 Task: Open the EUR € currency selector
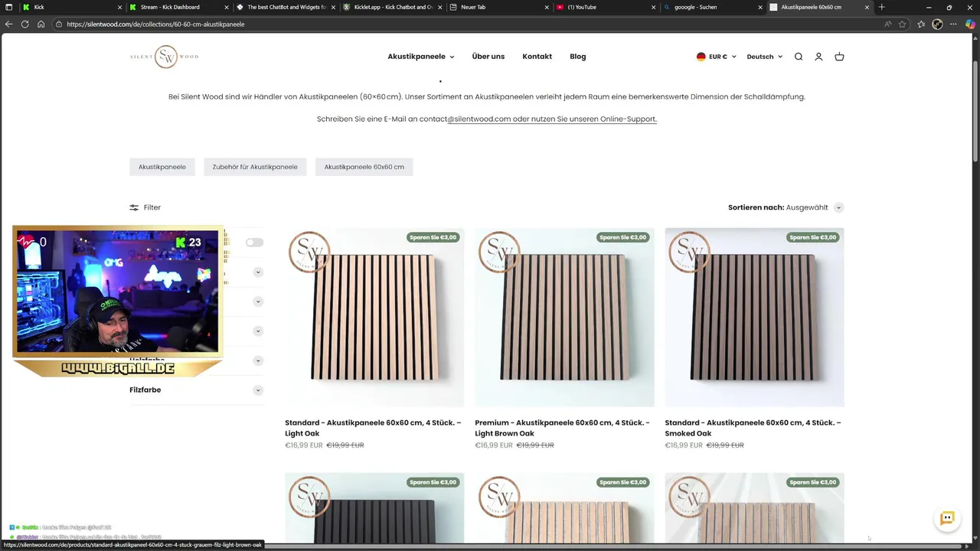pyautogui.click(x=716, y=57)
